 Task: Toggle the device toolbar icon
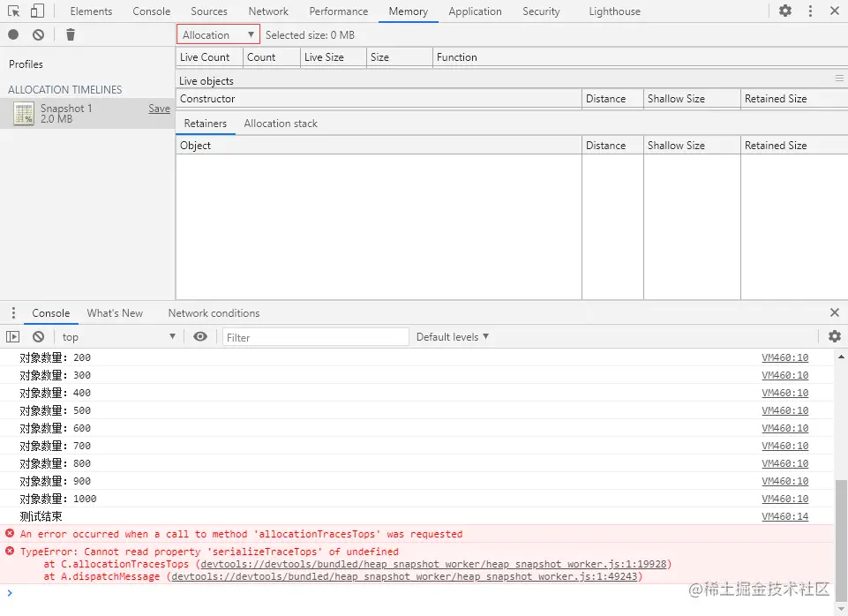tap(37, 11)
